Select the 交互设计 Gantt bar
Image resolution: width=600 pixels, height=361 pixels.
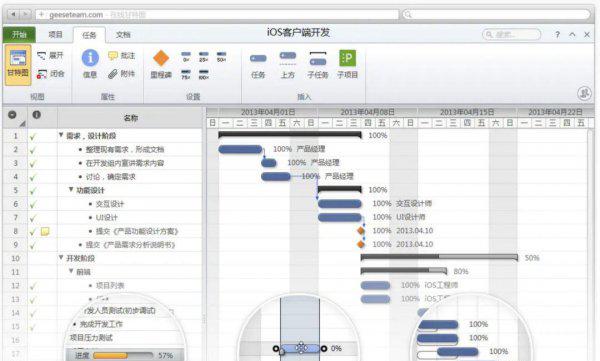[x=340, y=204]
